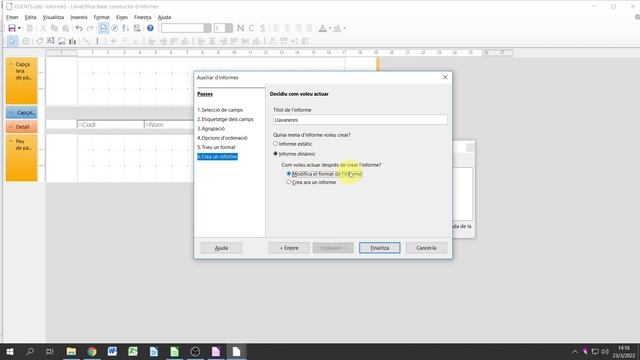Screen dimensions: 640x360
Task: Close the Auxiliar d'informes dialog
Action: pos(445,77)
